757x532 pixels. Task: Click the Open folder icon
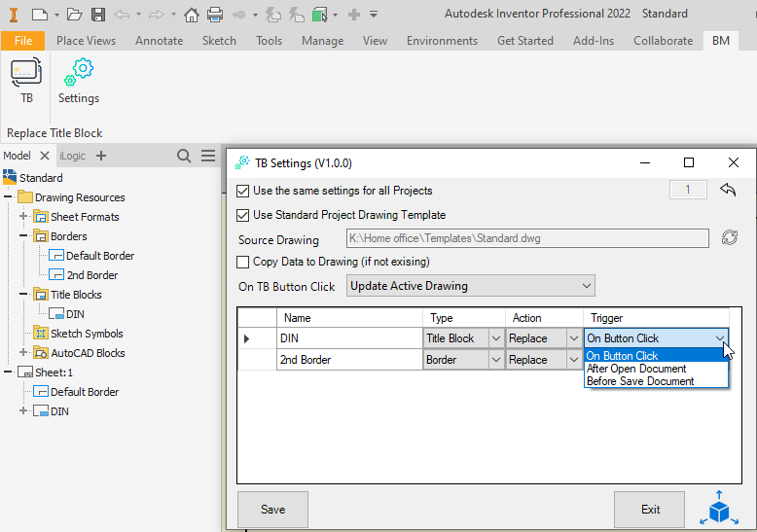click(x=74, y=15)
